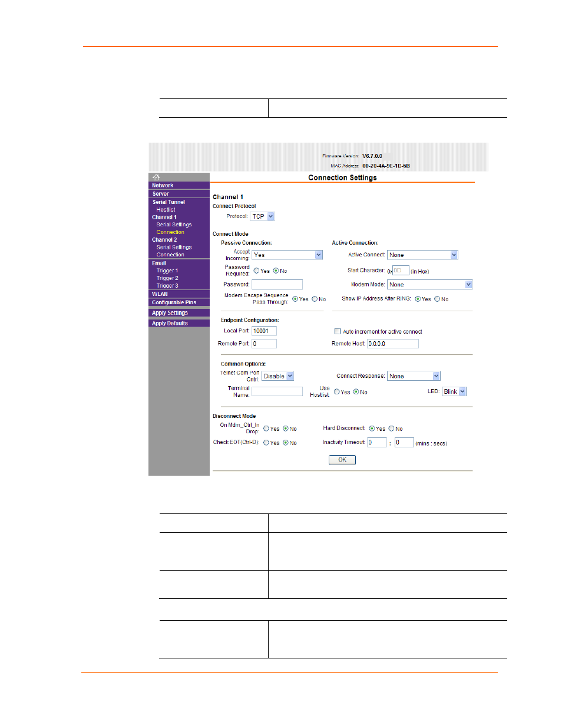Viewport: 562px width, 728px height.
Task: Select No for Modem Escape Pass Through
Action: pyautogui.click(x=315, y=299)
